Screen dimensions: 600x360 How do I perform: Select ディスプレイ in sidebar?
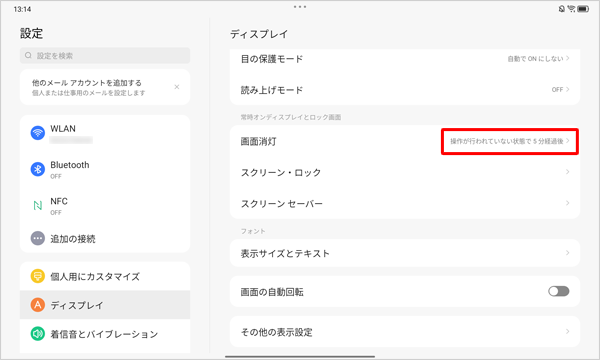coord(105,305)
